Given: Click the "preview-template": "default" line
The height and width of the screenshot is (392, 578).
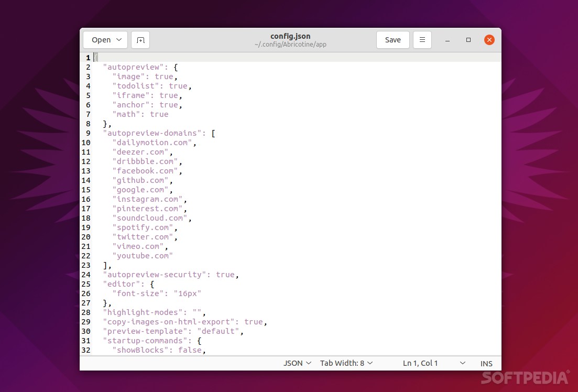Looking at the screenshot, I should pos(173,331).
